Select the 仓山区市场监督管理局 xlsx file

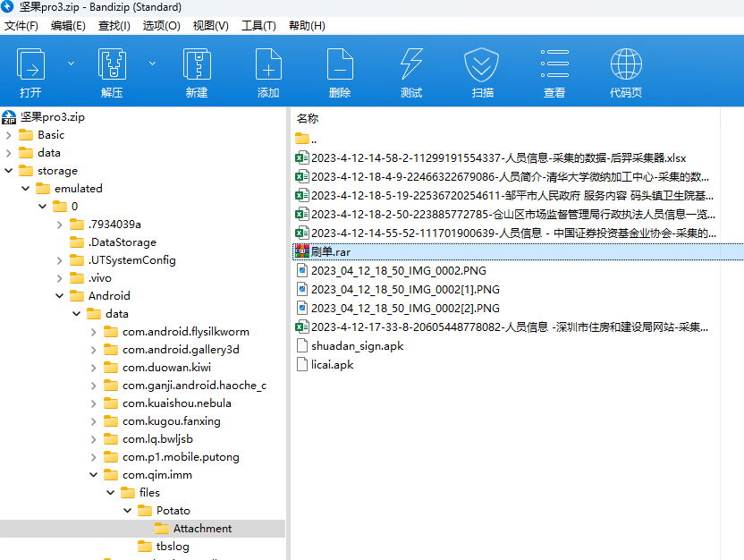(x=505, y=215)
